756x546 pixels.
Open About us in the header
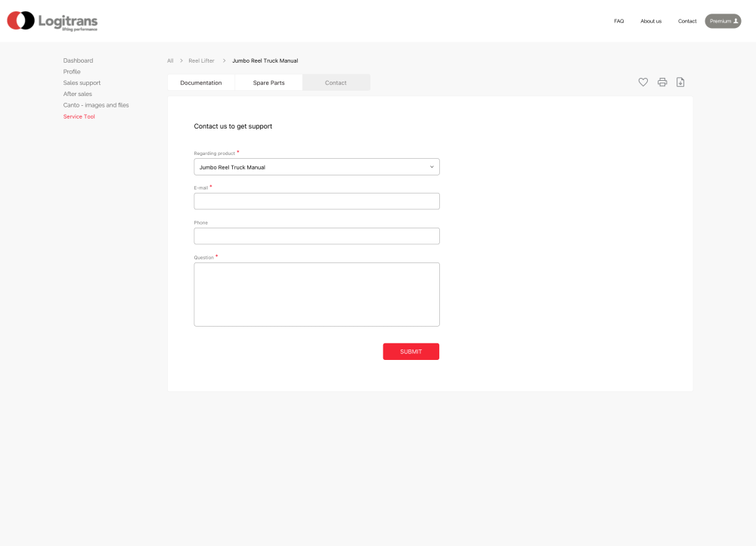pos(651,21)
